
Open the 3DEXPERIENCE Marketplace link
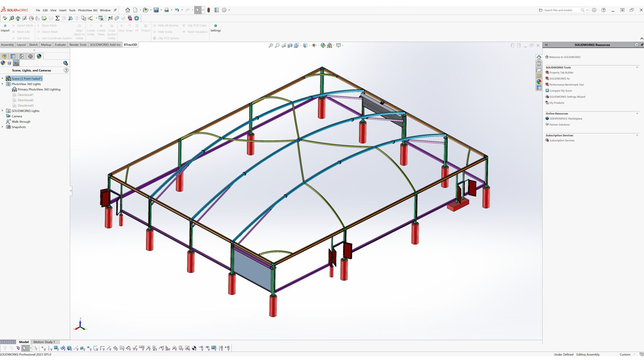click(566, 118)
